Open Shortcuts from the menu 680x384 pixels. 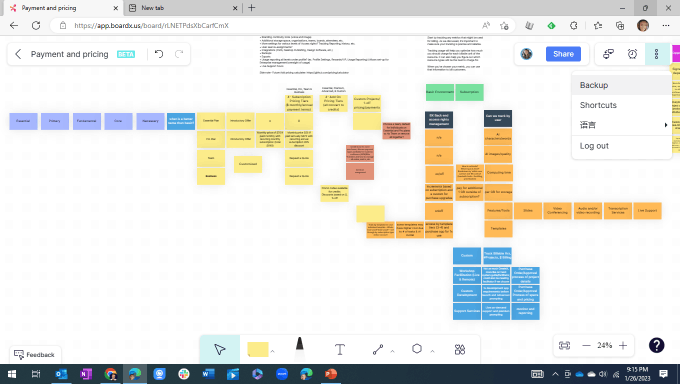click(621, 105)
